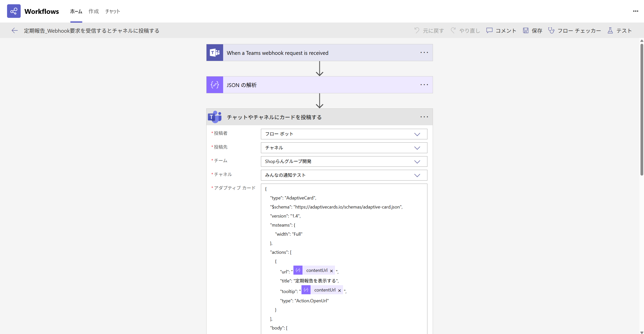Open the 投稿先 dropdown
The height and width of the screenshot is (334, 644).
[344, 148]
